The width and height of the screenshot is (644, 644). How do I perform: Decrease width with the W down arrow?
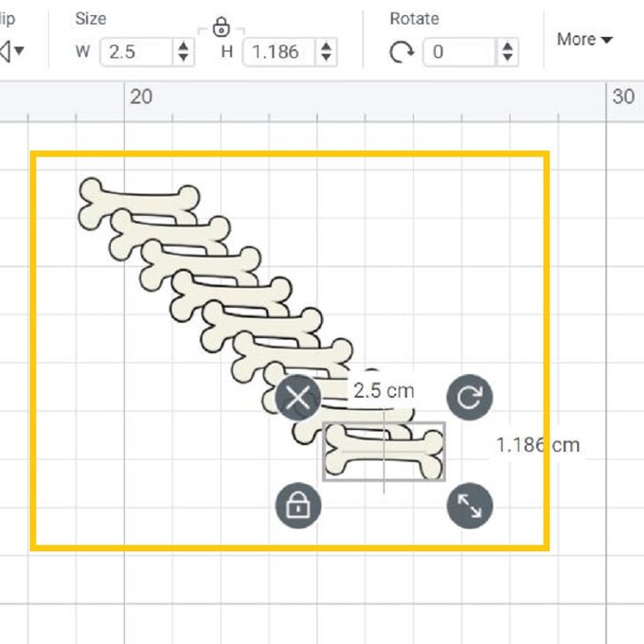[x=183, y=59]
